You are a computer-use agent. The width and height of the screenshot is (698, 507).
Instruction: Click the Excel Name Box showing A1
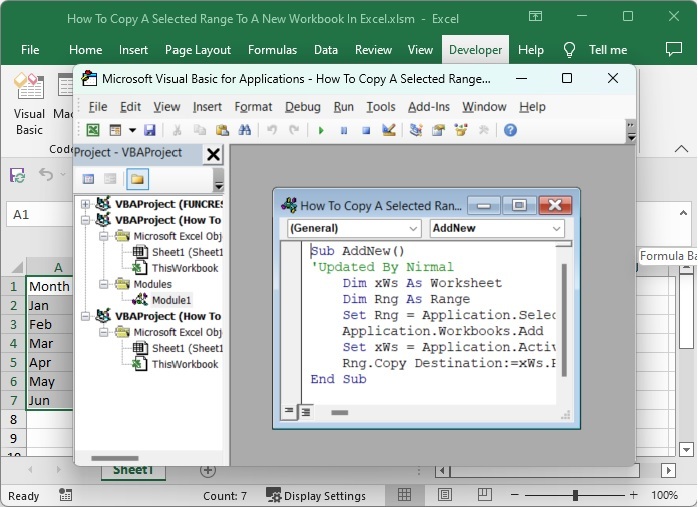[39, 215]
